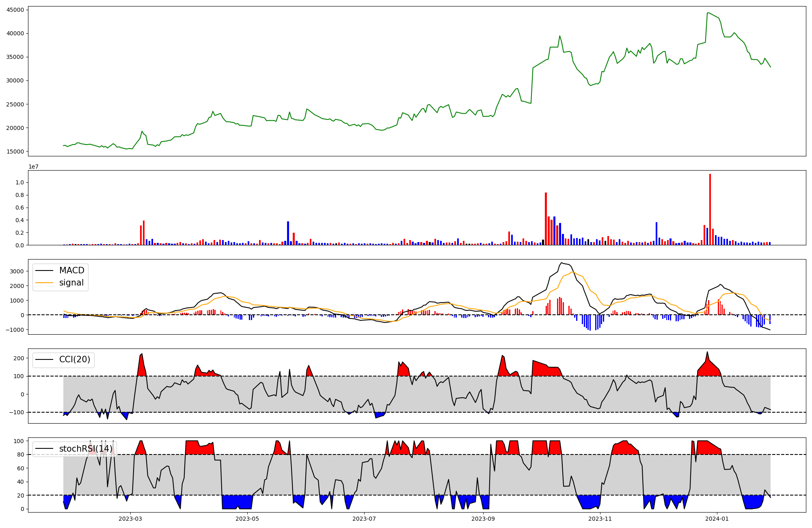Click the 200 tick on CCI axis
Viewport: 812px width, 528px height.
tap(19, 358)
